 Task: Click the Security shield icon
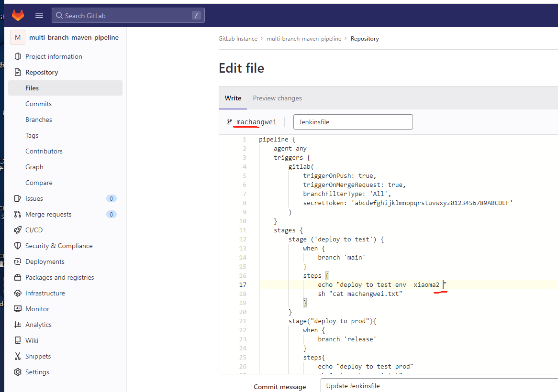17,246
